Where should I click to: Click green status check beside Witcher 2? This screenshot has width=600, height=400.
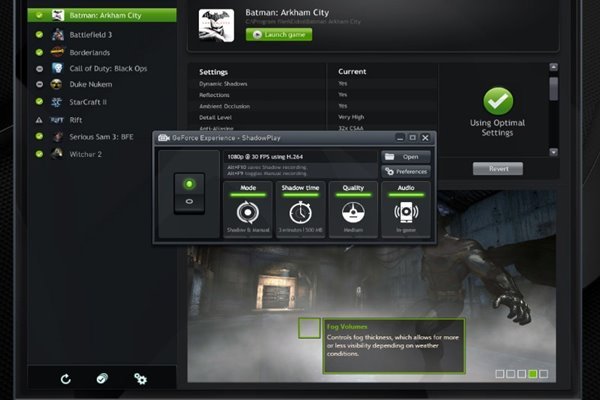39,154
